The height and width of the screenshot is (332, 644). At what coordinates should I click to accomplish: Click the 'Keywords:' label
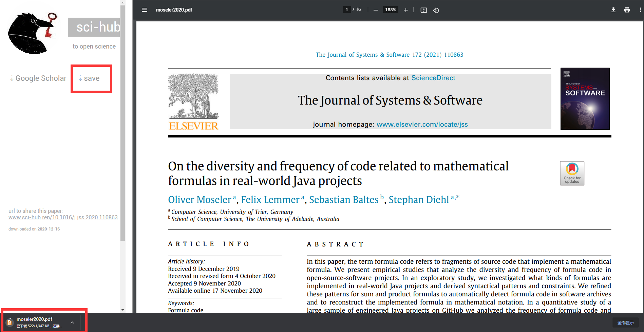pos(181,303)
